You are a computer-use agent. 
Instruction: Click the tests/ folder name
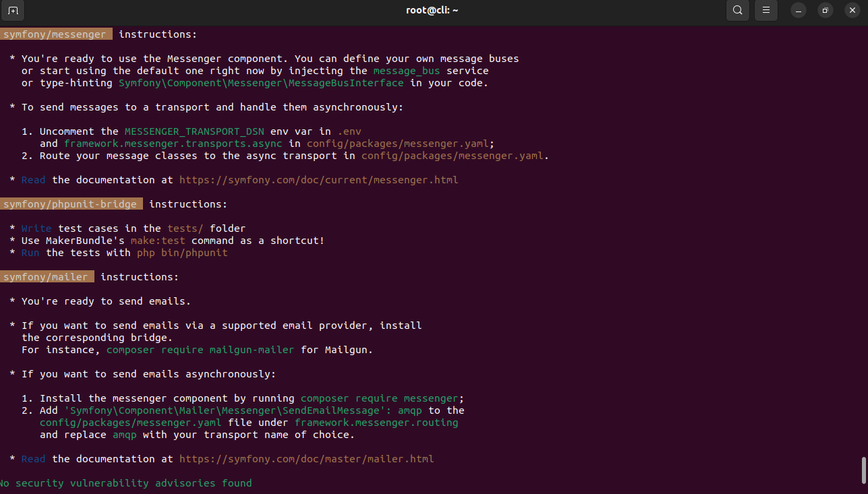185,228
